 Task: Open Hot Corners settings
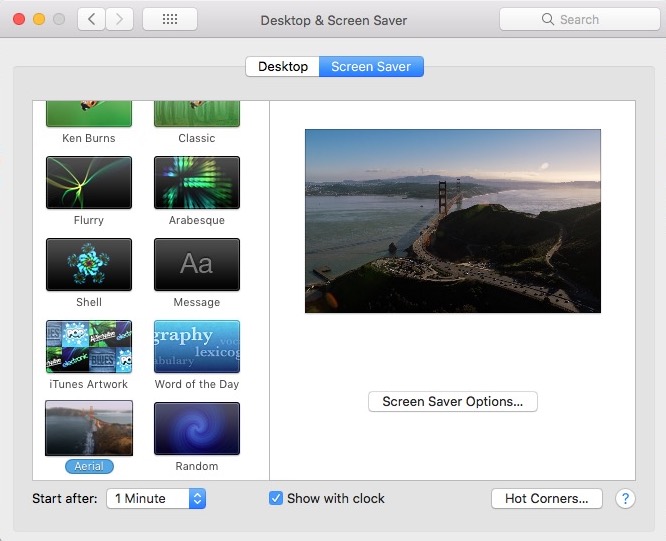point(546,498)
